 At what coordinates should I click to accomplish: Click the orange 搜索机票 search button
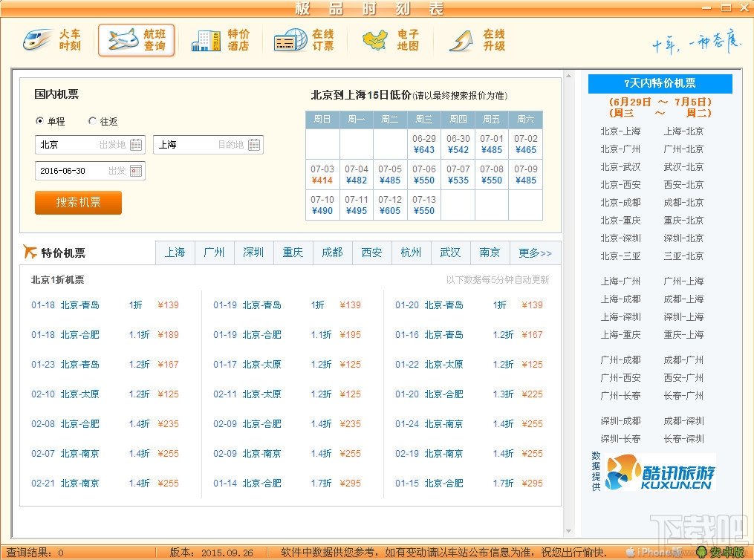tap(78, 202)
